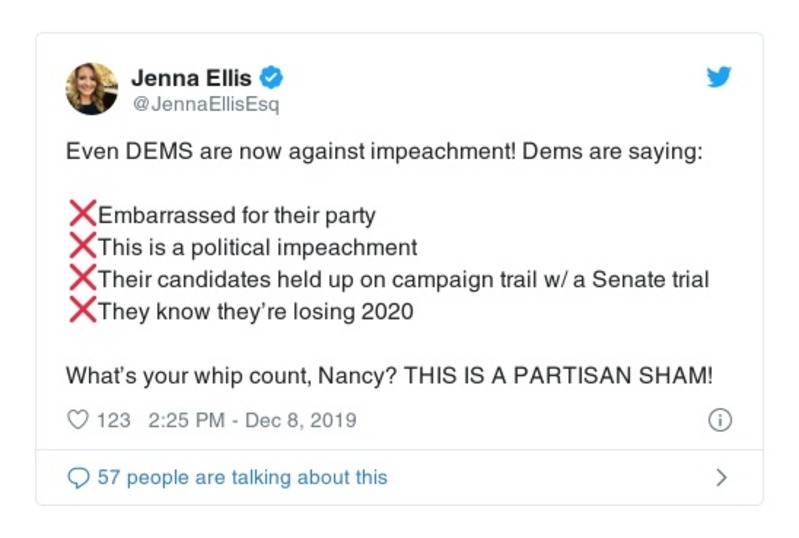The height and width of the screenshot is (538, 799).
Task: Open Jenna Ellis's profile photo
Action: (x=92, y=88)
